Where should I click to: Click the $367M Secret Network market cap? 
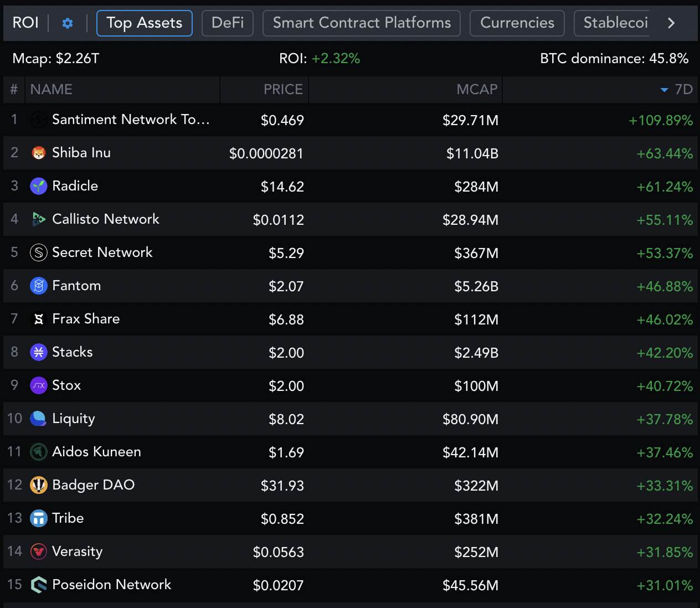476,253
